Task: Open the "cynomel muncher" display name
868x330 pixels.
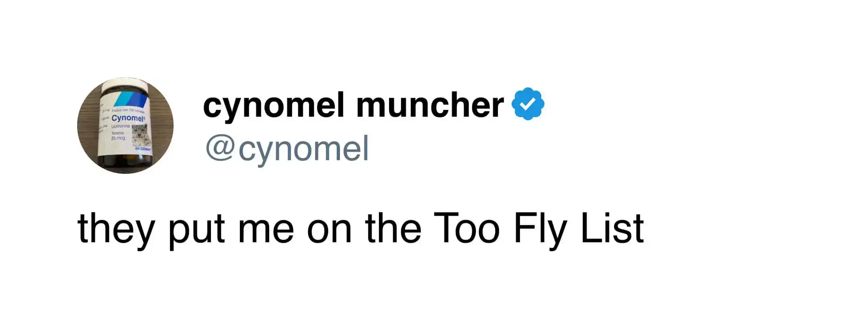Action: click(x=353, y=105)
